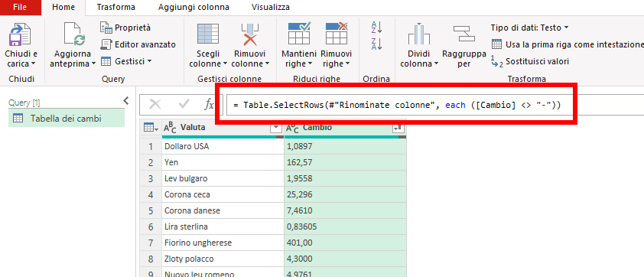The width and height of the screenshot is (644, 277).
Task: Click the Dividi colonna icon
Action: click(418, 34)
